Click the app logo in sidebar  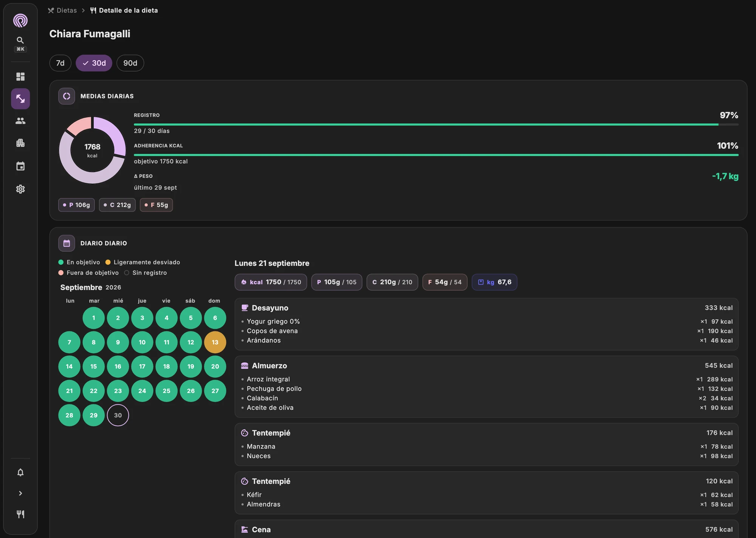coord(20,20)
